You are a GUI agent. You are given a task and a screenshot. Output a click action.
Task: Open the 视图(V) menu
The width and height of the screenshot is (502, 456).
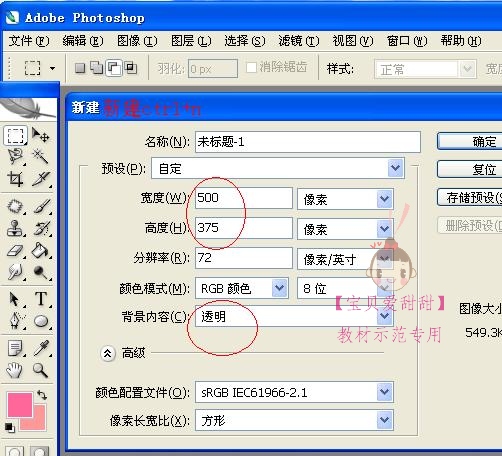pos(353,41)
